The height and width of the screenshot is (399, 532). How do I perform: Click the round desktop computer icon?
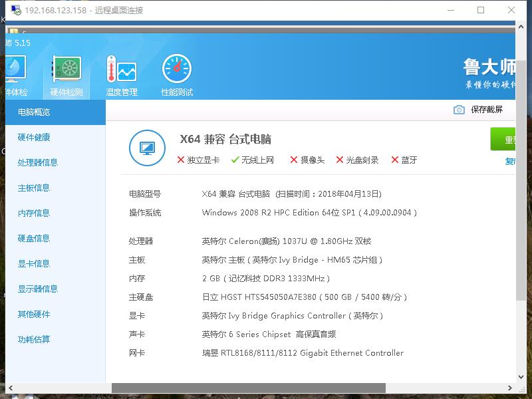pos(147,148)
